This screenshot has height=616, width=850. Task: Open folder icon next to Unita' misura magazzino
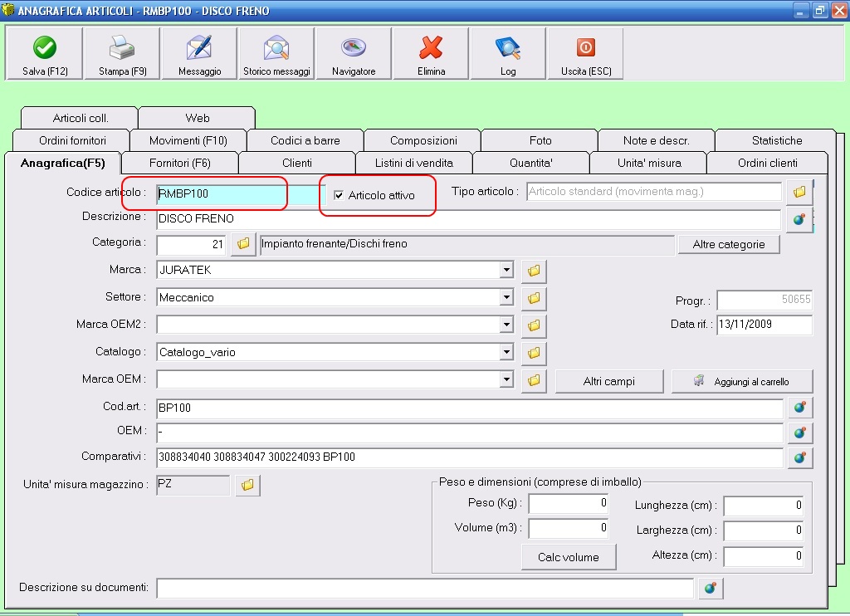[x=247, y=485]
